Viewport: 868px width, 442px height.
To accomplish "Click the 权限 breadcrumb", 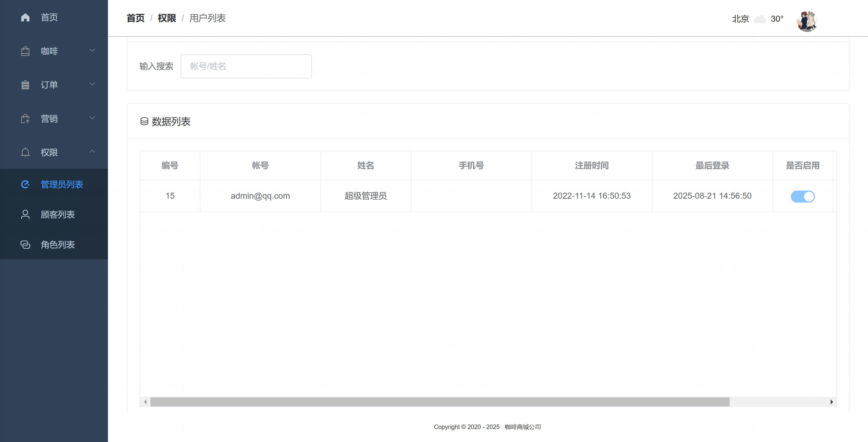I will click(167, 18).
